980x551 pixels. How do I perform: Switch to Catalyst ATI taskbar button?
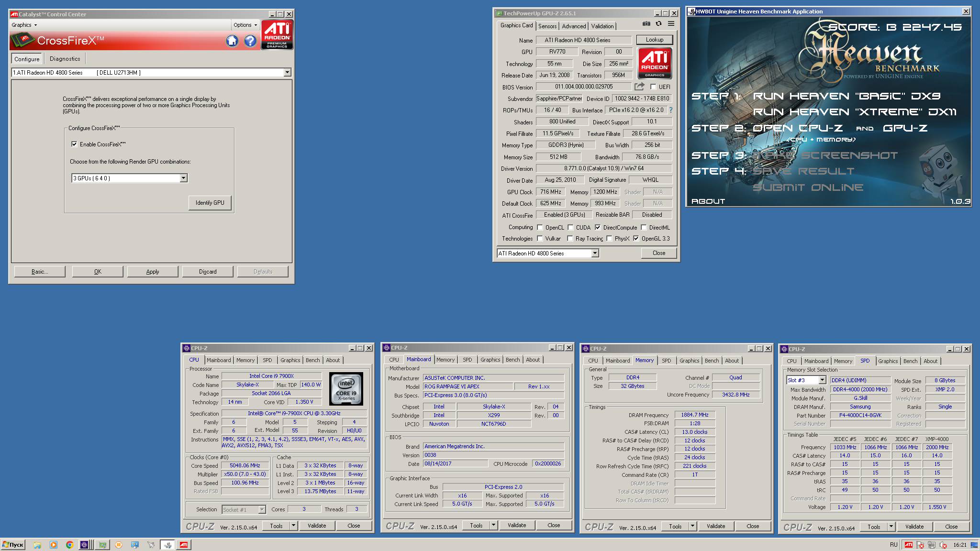184,545
